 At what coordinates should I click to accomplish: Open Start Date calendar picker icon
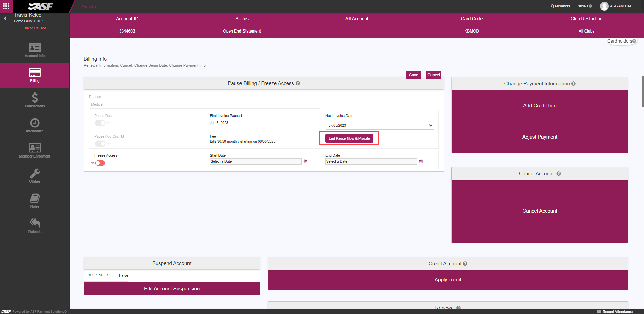[x=305, y=162]
